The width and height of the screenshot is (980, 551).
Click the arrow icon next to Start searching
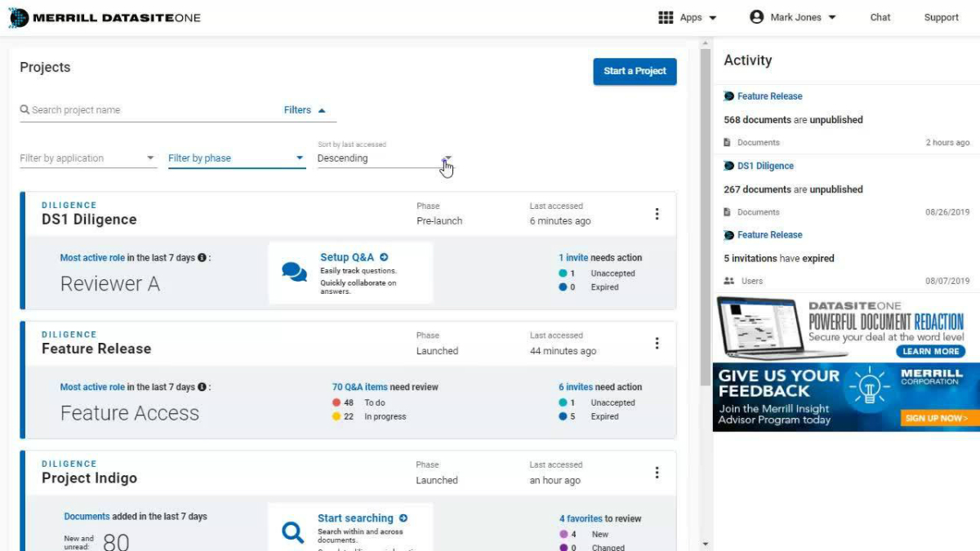coord(403,518)
